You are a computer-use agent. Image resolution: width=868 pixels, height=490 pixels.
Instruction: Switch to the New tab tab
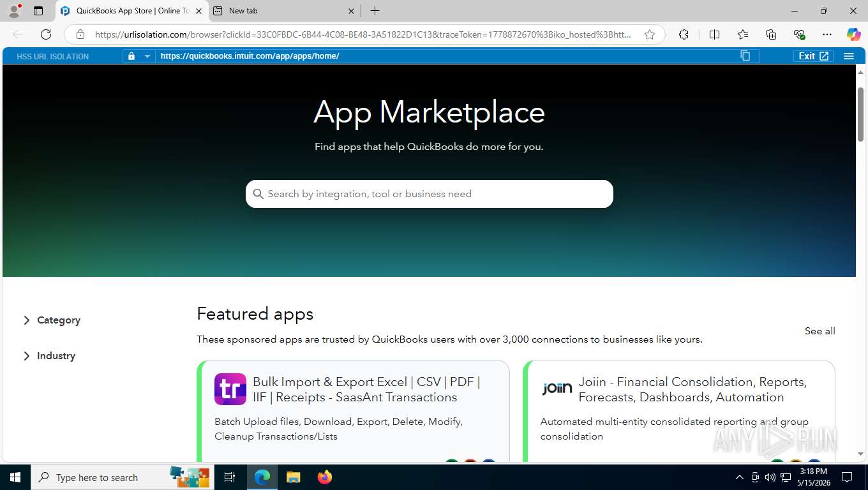pyautogui.click(x=284, y=11)
